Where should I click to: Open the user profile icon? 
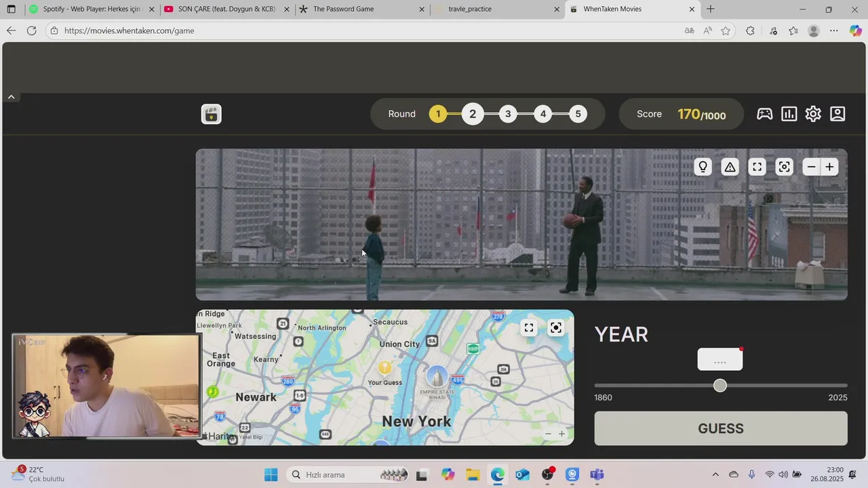pos(837,114)
